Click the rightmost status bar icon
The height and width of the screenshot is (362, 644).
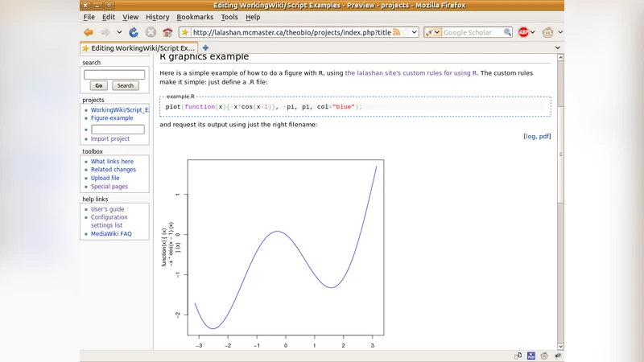pyautogui.click(x=557, y=356)
